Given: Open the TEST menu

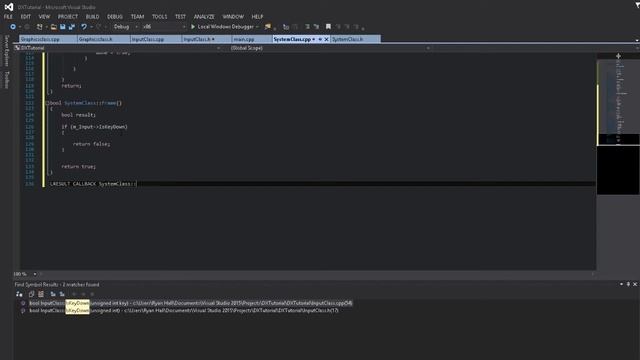Looking at the screenshot, I should (180, 17).
